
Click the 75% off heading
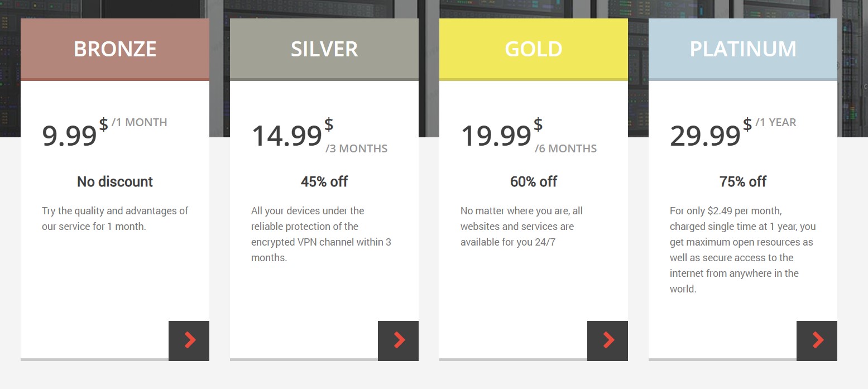(743, 181)
